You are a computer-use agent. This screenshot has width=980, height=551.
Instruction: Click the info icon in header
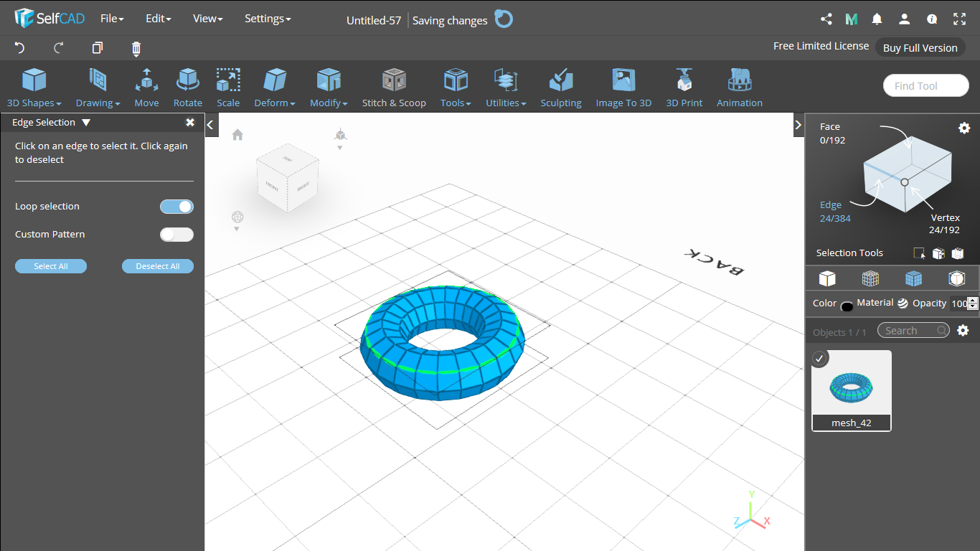pyautogui.click(x=932, y=19)
